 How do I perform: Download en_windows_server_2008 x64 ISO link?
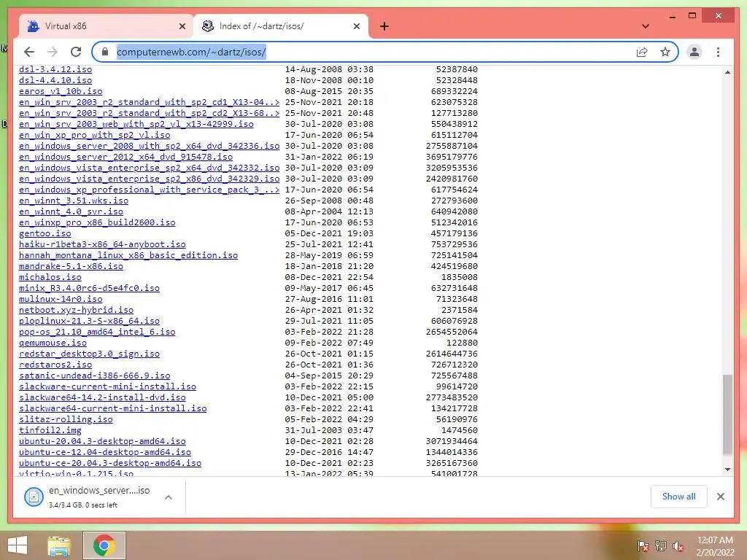pyautogui.click(x=149, y=146)
